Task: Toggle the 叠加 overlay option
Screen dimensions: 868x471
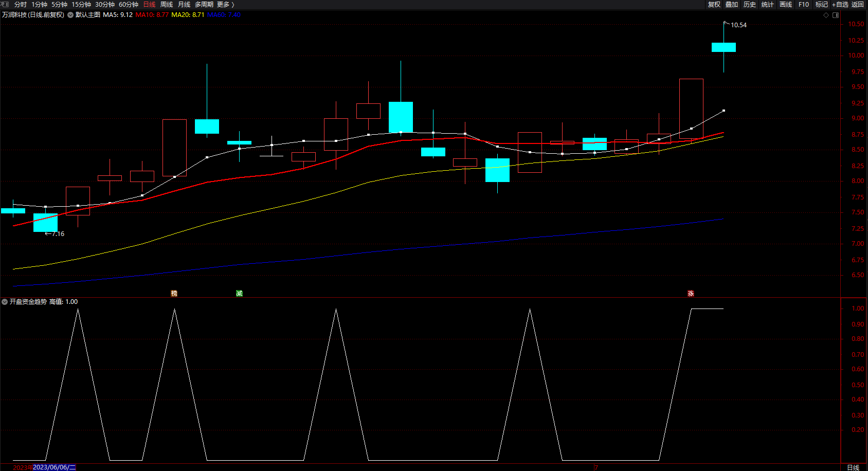Action: pos(732,5)
